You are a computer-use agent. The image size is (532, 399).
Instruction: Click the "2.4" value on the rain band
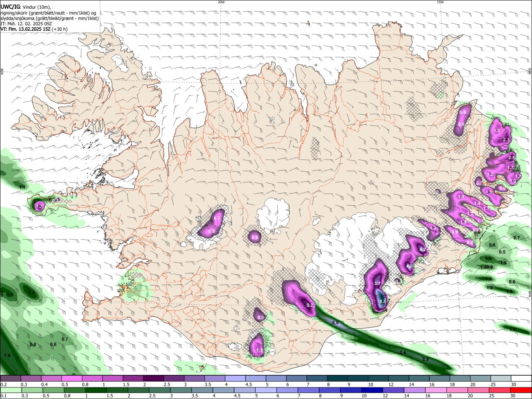[x=402, y=352]
